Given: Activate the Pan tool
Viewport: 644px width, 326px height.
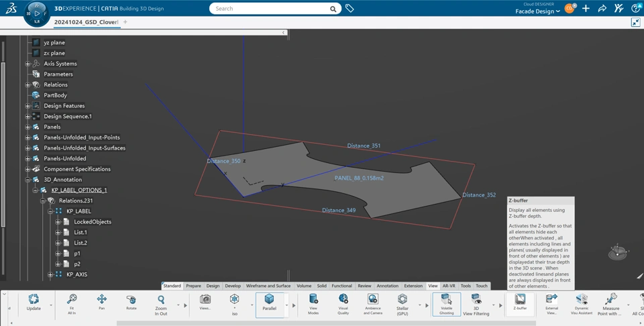Looking at the screenshot, I should tap(101, 299).
